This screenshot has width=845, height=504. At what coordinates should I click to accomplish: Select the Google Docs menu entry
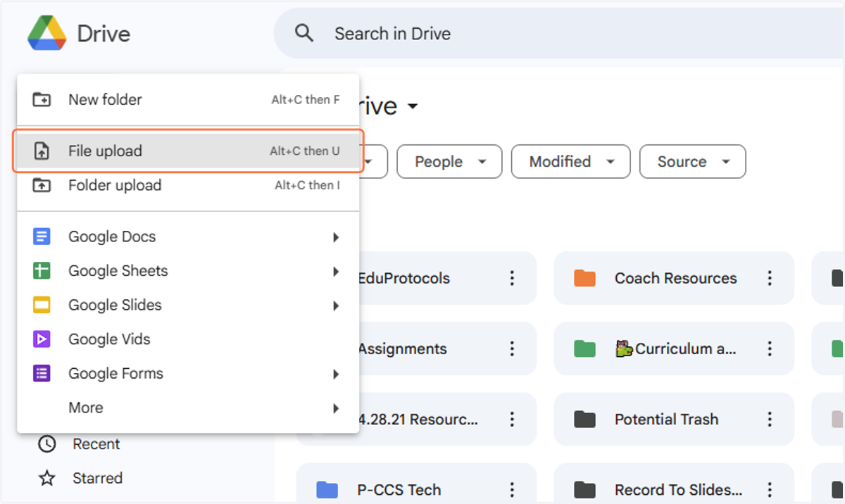coord(188,237)
